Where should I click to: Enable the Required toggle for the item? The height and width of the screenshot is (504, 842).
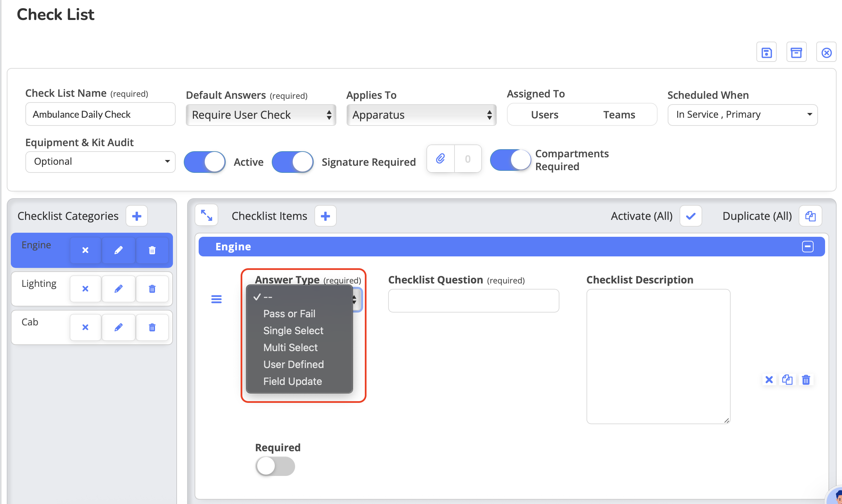point(275,466)
